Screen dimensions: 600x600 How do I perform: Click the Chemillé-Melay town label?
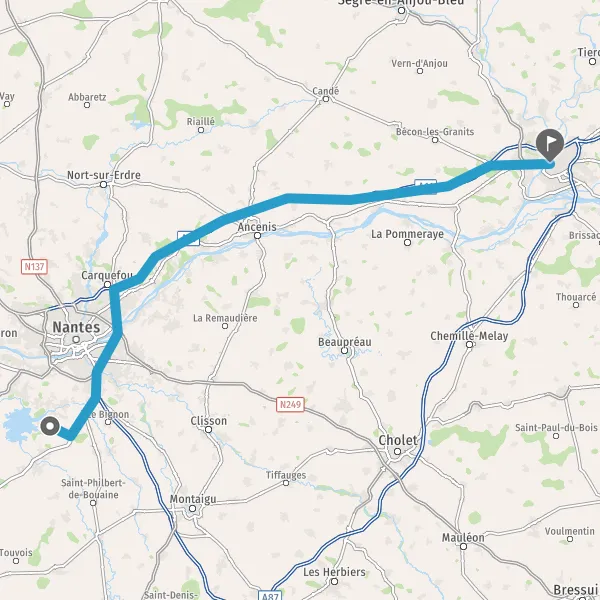469,336
